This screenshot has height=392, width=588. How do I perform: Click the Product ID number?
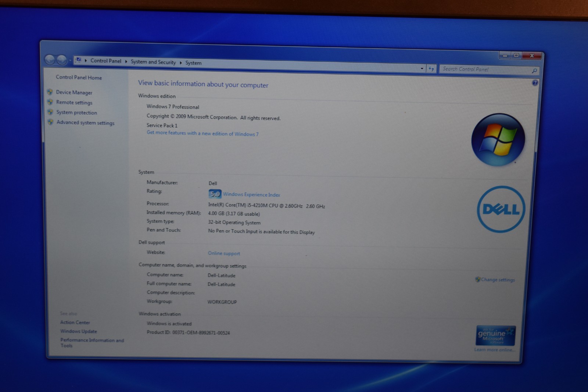(201, 332)
